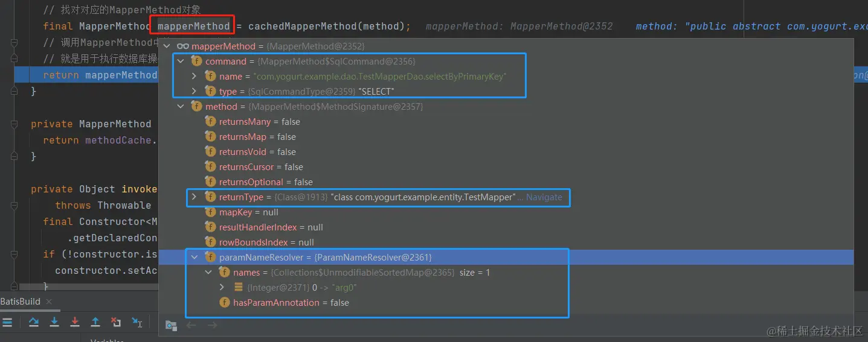Viewport: 868px width, 342px height.
Task: Collapse the names sorted map node
Action: [208, 273]
